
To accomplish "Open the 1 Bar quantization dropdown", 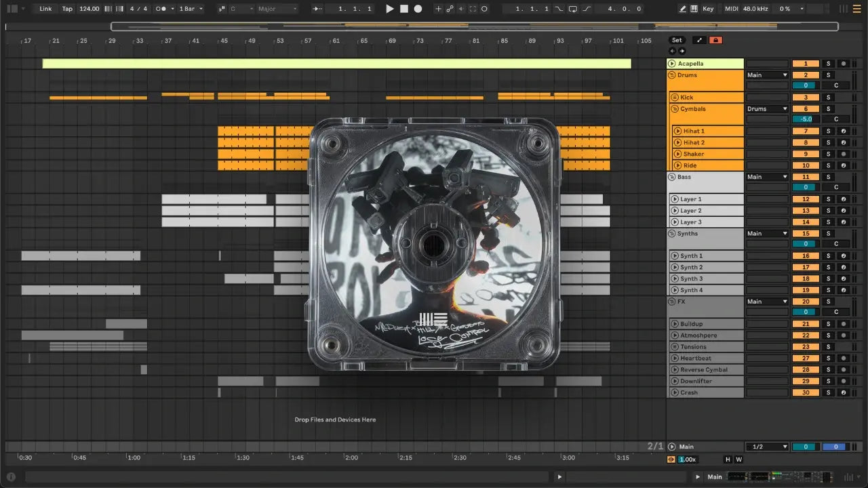I will pyautogui.click(x=191, y=9).
